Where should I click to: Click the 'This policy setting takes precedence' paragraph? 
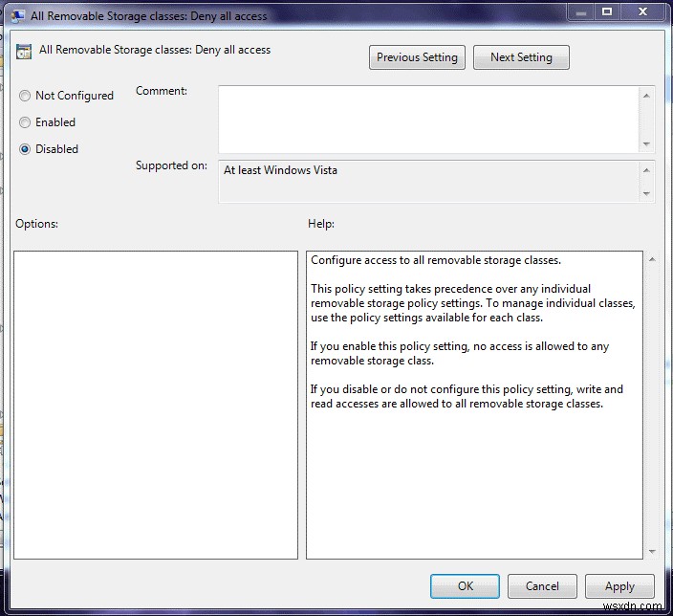click(x=472, y=303)
